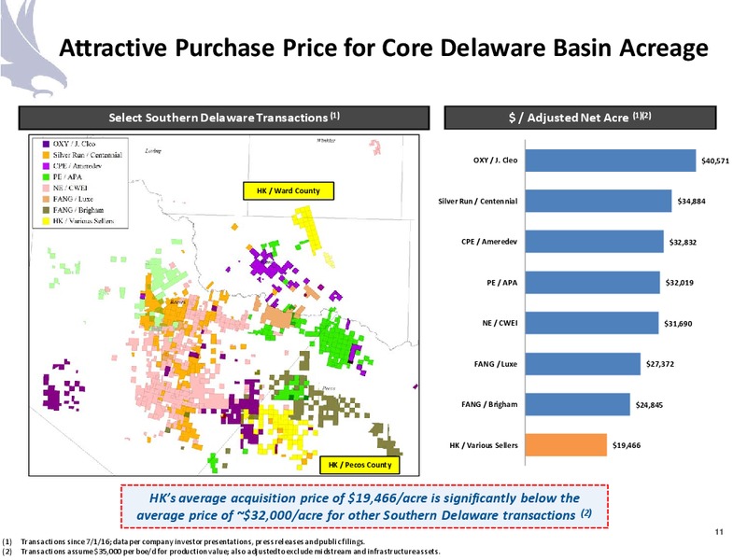Click the Winkler county label on map
This screenshot has width=747, height=560.
(326, 141)
